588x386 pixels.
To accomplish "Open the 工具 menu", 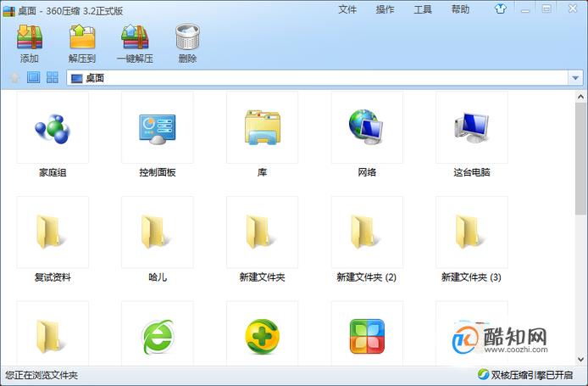I will (x=423, y=9).
